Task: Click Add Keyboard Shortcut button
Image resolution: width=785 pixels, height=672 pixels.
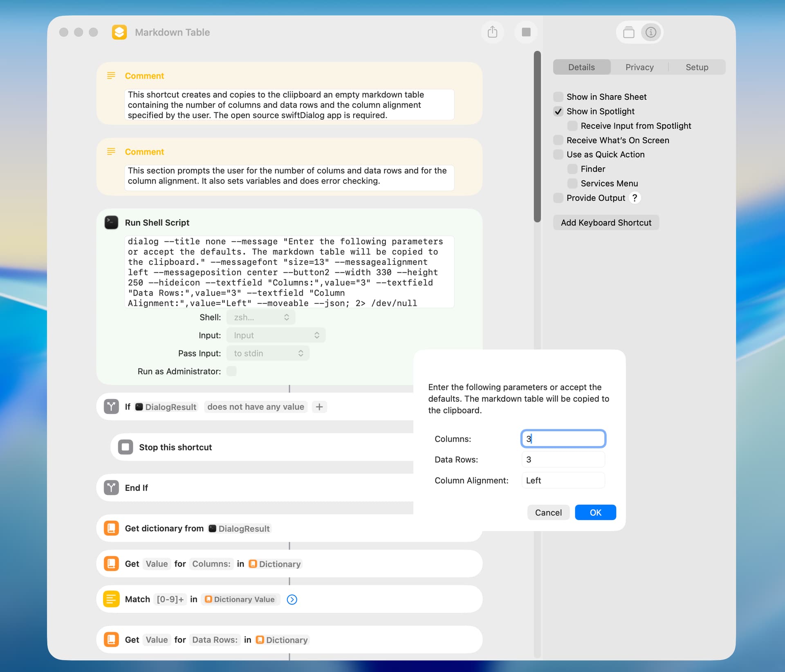Action: [x=606, y=222]
